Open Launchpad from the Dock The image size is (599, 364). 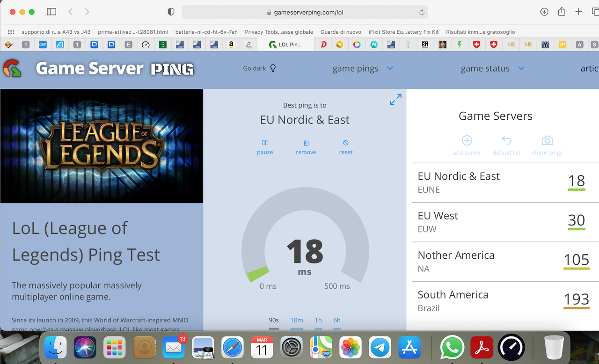pos(115,348)
